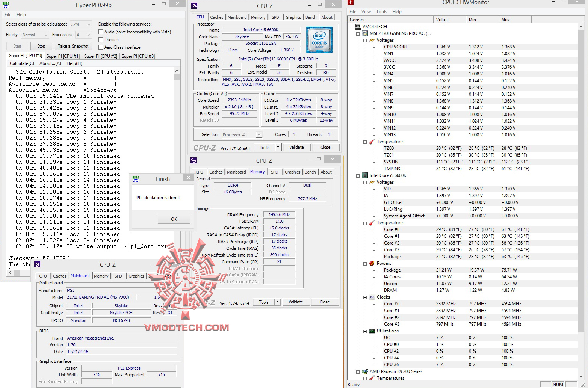Collapse the Utilizations group in HWMonitor
Screen dimensions: 588x388
365,331
